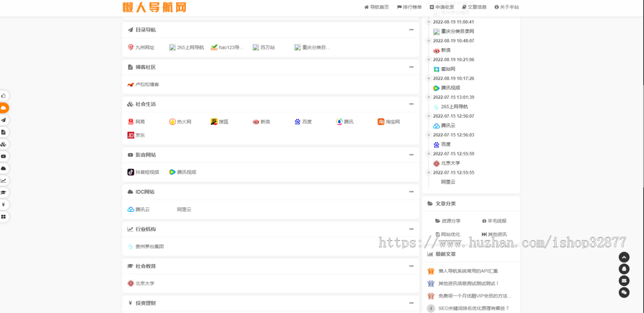644x313 pixels.
Task: Expand the 目录导航 more menu (three dots)
Action: (x=411, y=30)
